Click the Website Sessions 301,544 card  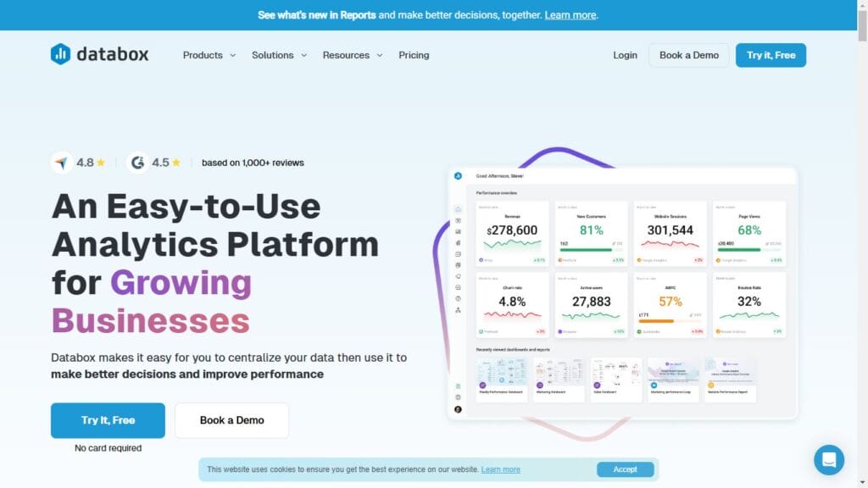click(670, 234)
